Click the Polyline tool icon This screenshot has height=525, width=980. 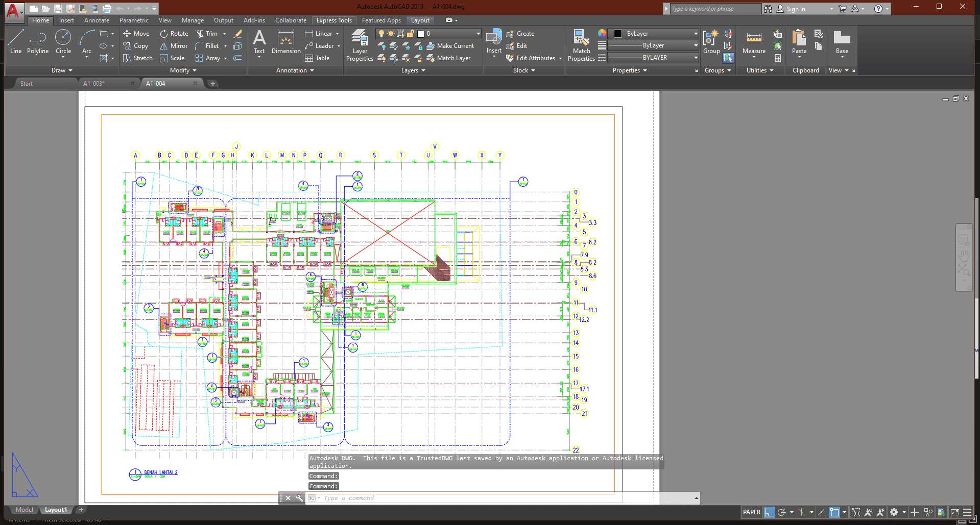(38, 41)
